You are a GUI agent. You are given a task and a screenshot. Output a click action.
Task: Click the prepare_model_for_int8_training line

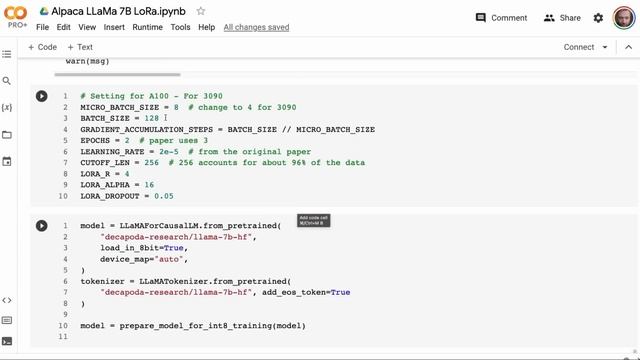pos(193,326)
